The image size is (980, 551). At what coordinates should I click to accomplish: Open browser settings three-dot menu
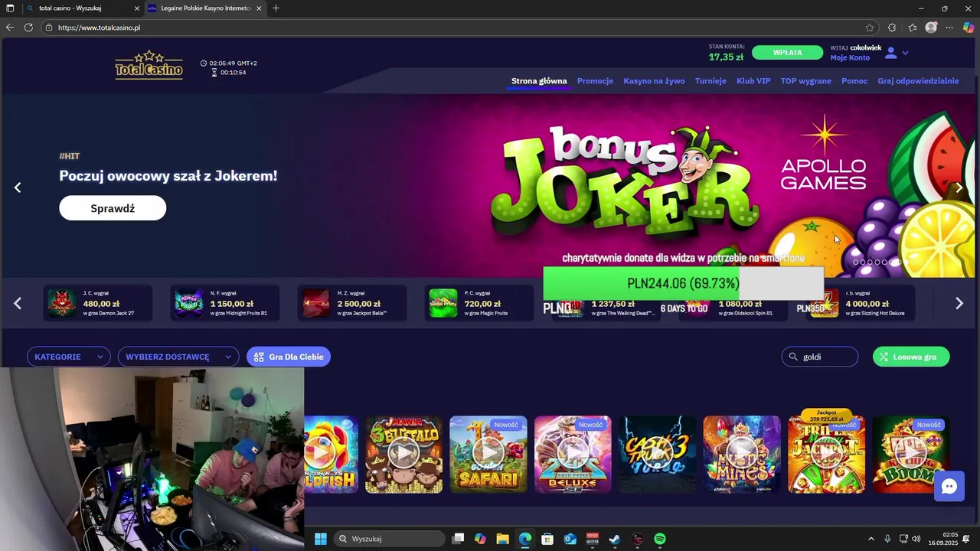pyautogui.click(x=950, y=28)
